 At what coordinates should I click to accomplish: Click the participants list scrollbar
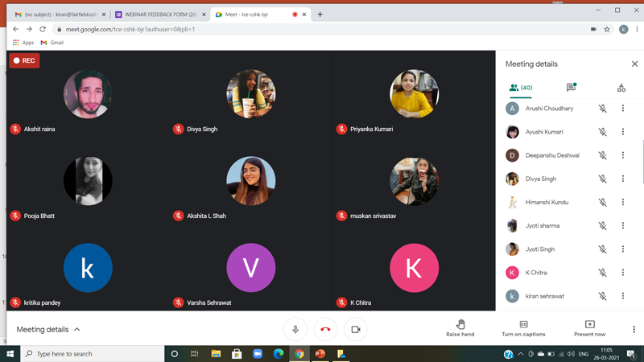[x=642, y=162]
